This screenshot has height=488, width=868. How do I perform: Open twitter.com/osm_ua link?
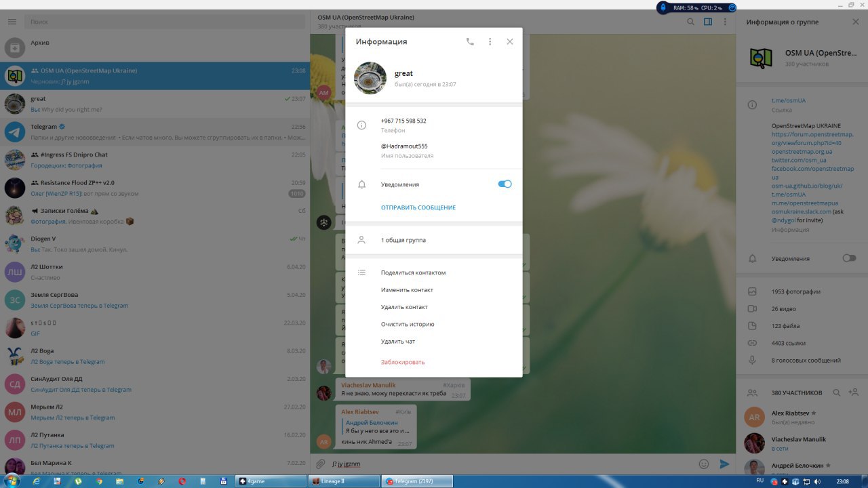click(x=799, y=160)
